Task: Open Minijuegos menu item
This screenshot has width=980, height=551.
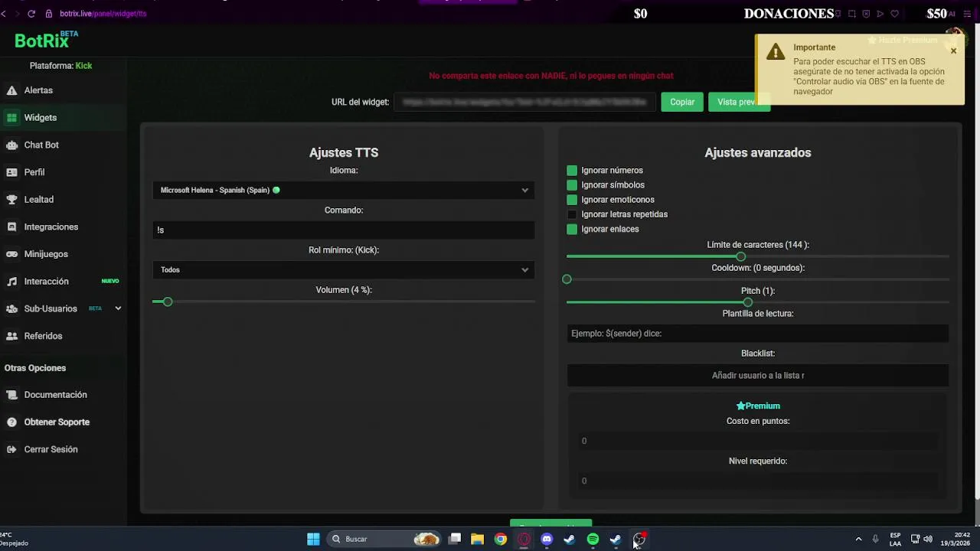Action: point(46,254)
